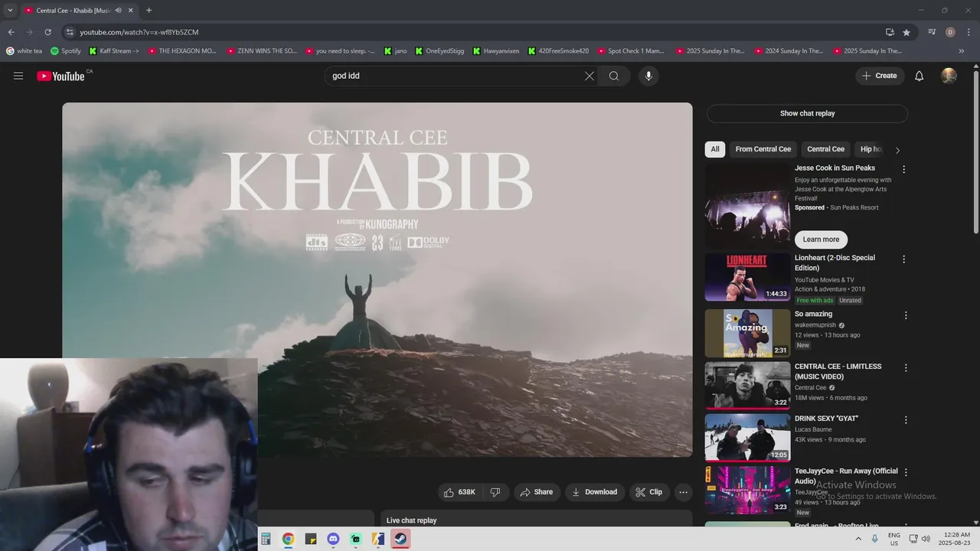Go back in browser history
The width and height of the screenshot is (980, 551).
(x=11, y=32)
